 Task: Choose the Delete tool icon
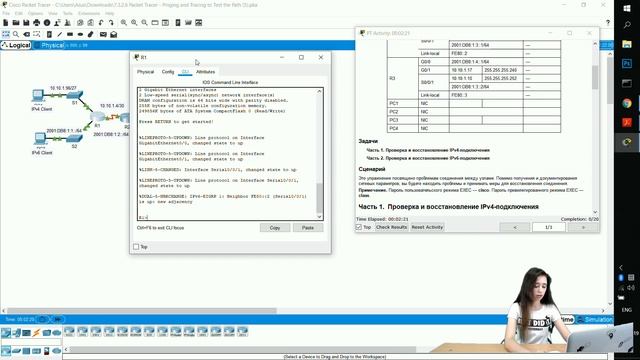[27, 34]
